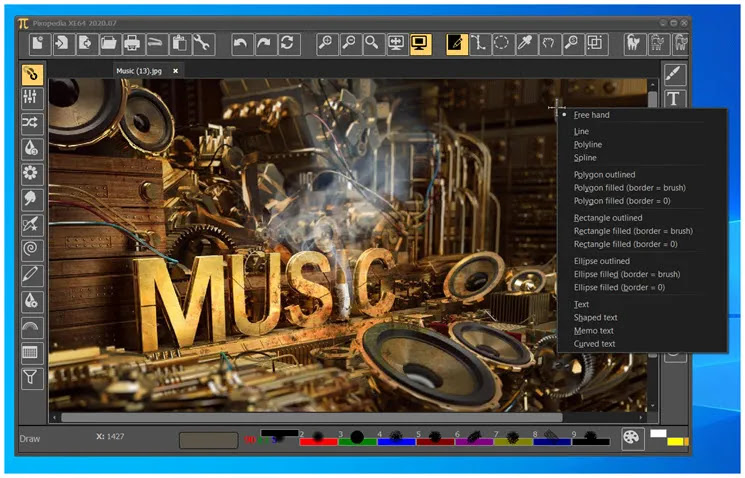Viewport: 745px width, 478px height.
Task: Select the T text tool in right panel
Action: [x=675, y=98]
